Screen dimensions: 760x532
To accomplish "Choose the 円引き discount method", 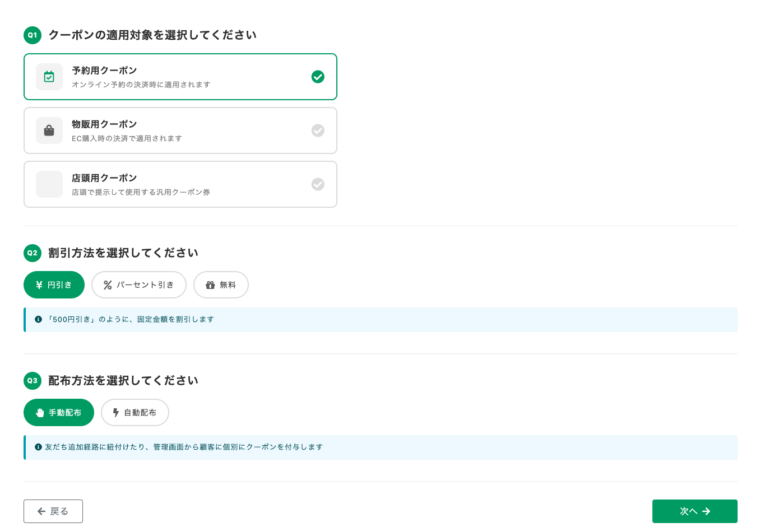I will tap(54, 285).
